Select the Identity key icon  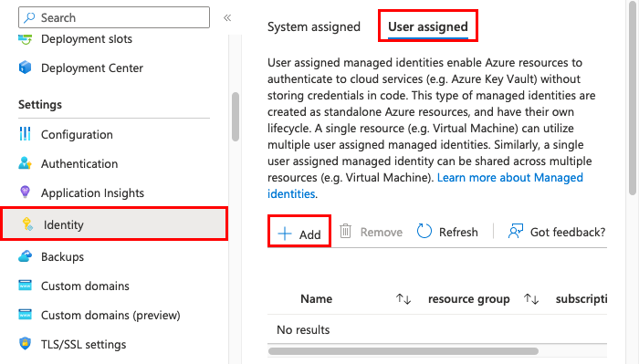click(x=27, y=224)
